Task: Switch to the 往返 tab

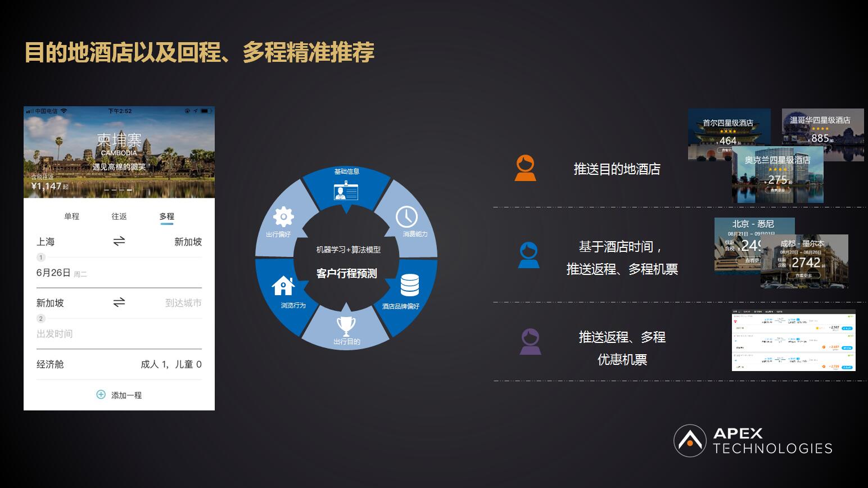Action: [120, 216]
